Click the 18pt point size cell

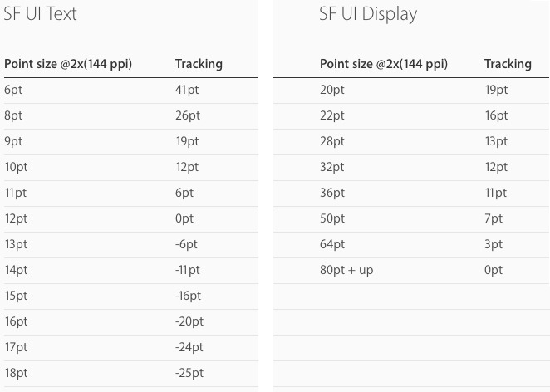click(17, 373)
